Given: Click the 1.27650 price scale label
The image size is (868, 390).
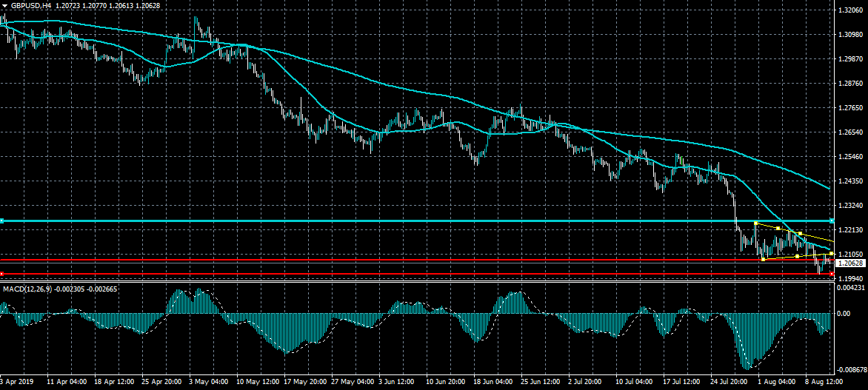Looking at the screenshot, I should [x=849, y=108].
